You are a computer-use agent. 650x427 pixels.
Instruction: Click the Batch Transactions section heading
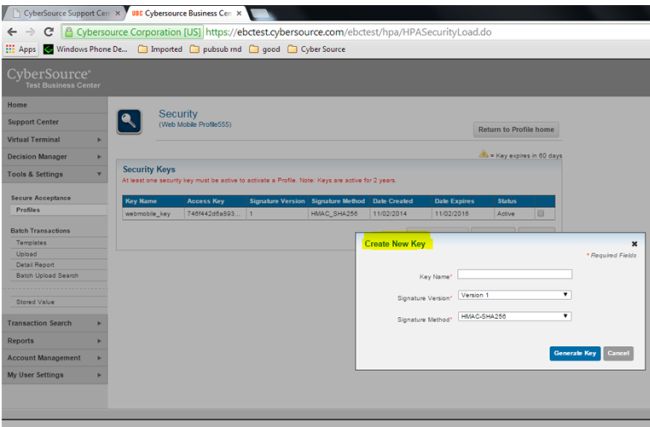pyautogui.click(x=40, y=230)
